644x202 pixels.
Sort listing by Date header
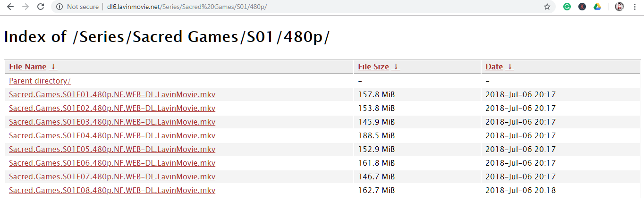point(494,67)
